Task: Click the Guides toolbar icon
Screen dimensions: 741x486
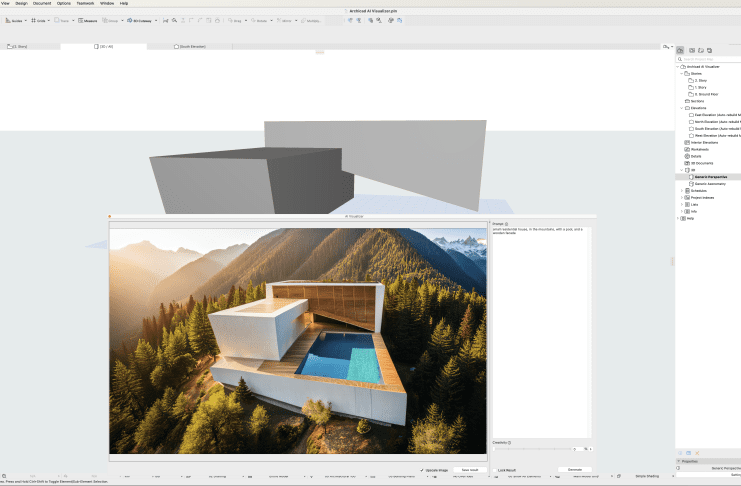Action: [14, 20]
